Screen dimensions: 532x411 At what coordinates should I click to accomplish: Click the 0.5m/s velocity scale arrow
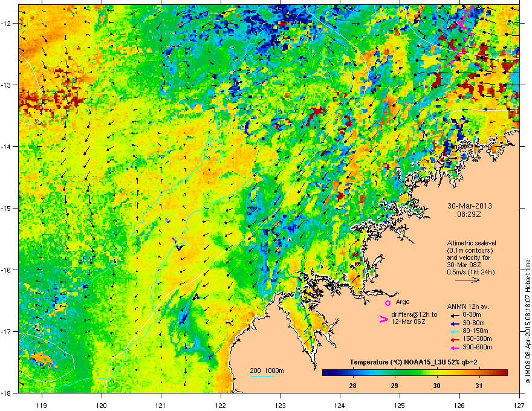point(467,280)
